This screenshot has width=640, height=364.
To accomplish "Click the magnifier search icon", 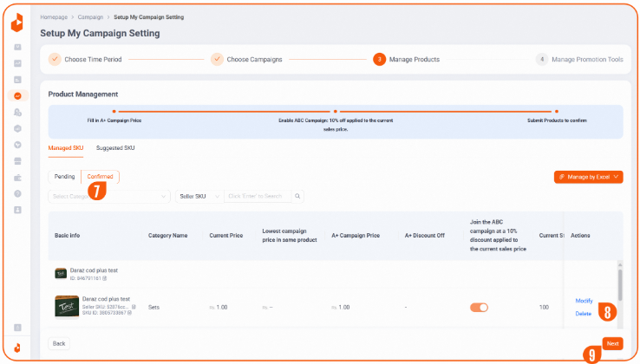I will click(297, 197).
